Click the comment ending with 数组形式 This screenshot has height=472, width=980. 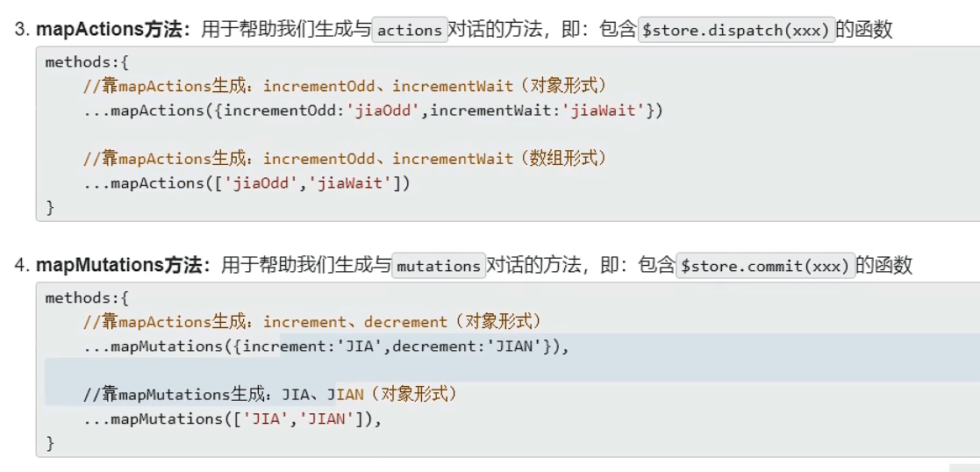[345, 159]
